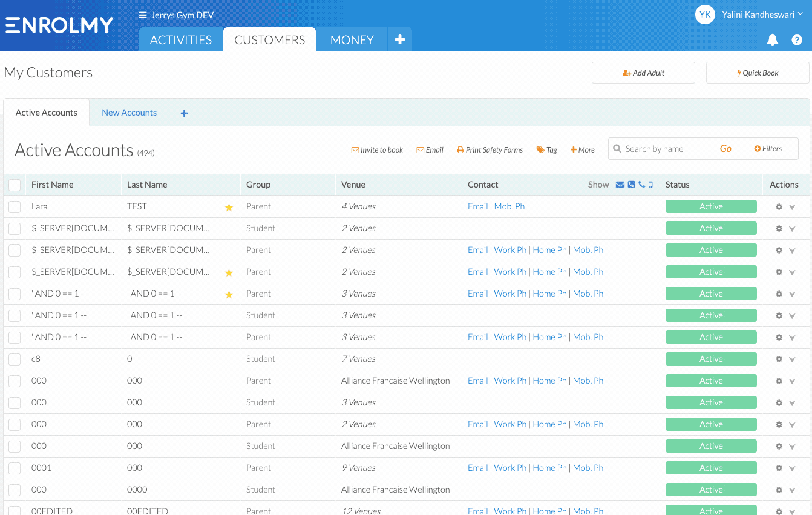This screenshot has height=515, width=812.
Task: Open the Mob. Ph link for Lara TEST
Action: tap(509, 206)
